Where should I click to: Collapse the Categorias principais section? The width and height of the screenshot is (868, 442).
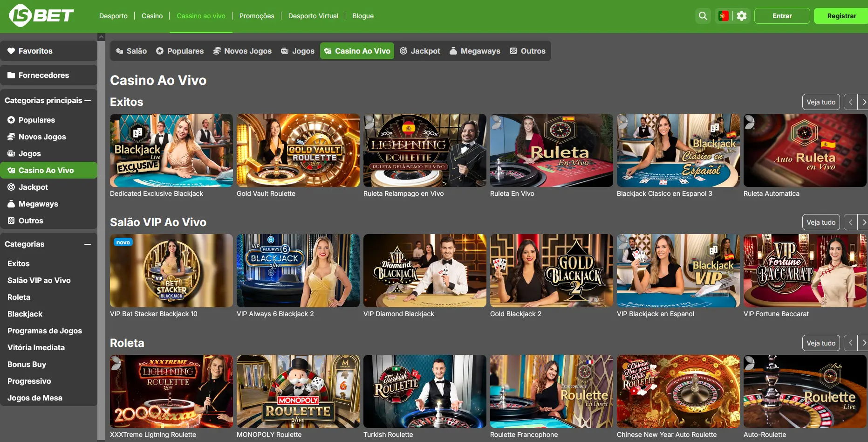tap(88, 100)
